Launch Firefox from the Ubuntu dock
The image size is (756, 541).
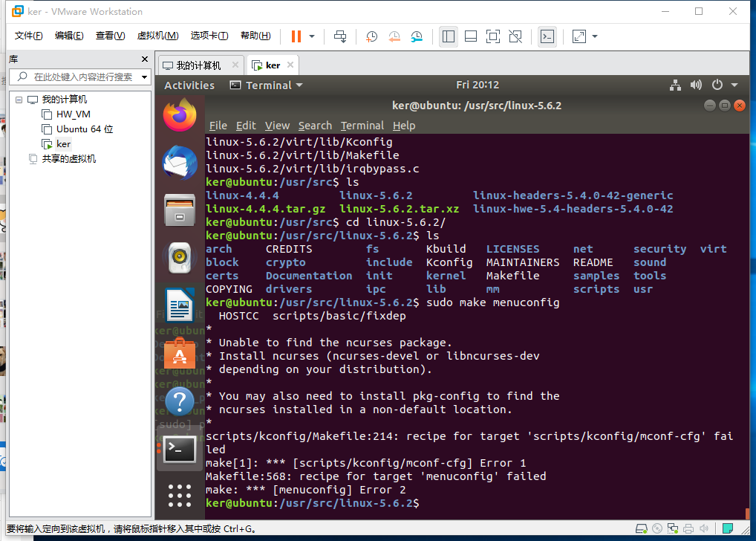[179, 115]
